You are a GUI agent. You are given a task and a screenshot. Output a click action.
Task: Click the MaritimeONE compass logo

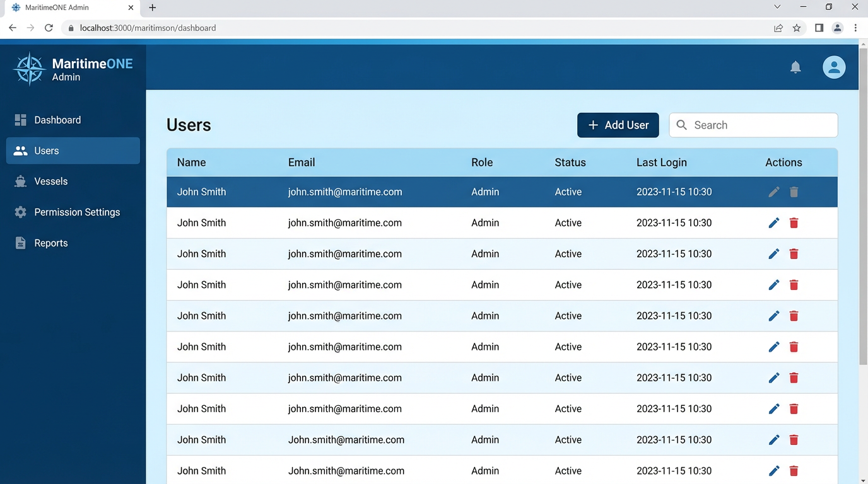tap(28, 67)
